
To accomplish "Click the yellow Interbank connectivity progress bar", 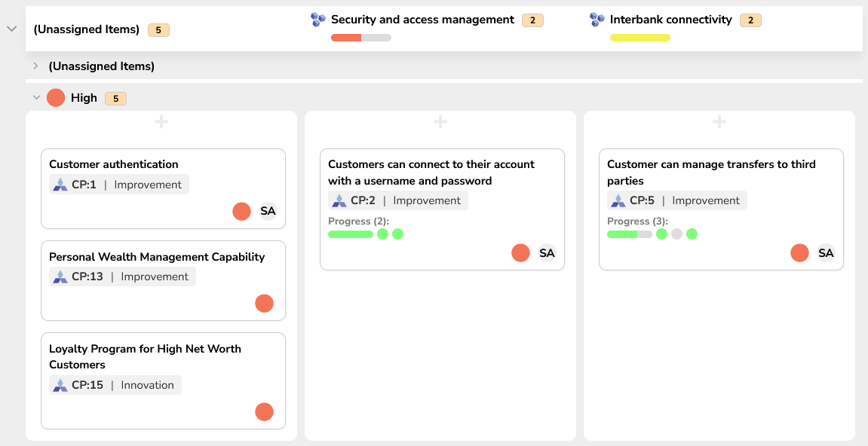I will 639,38.
